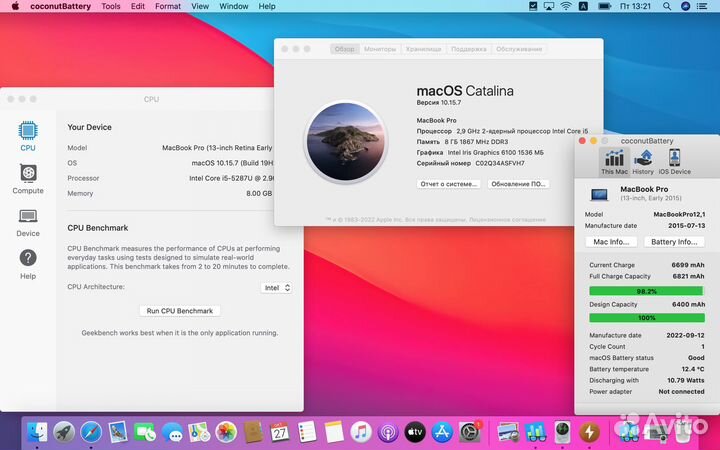Open Finder from the Dock

coord(37,432)
